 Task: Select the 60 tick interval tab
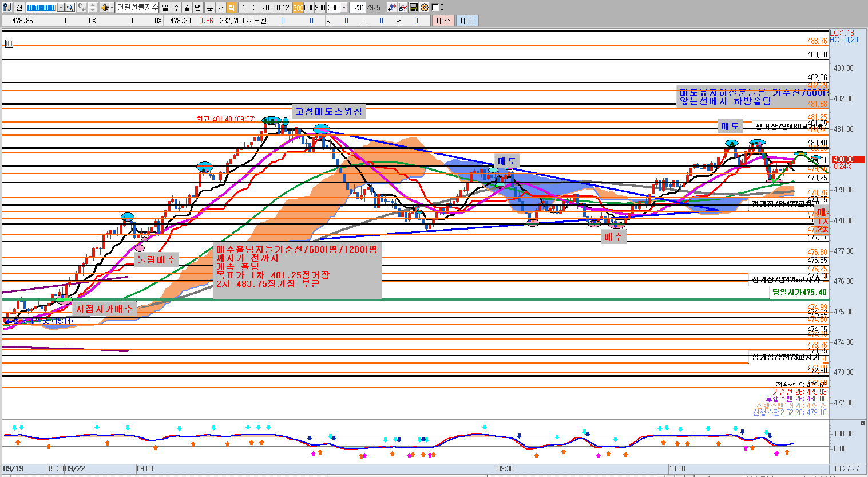click(x=276, y=7)
